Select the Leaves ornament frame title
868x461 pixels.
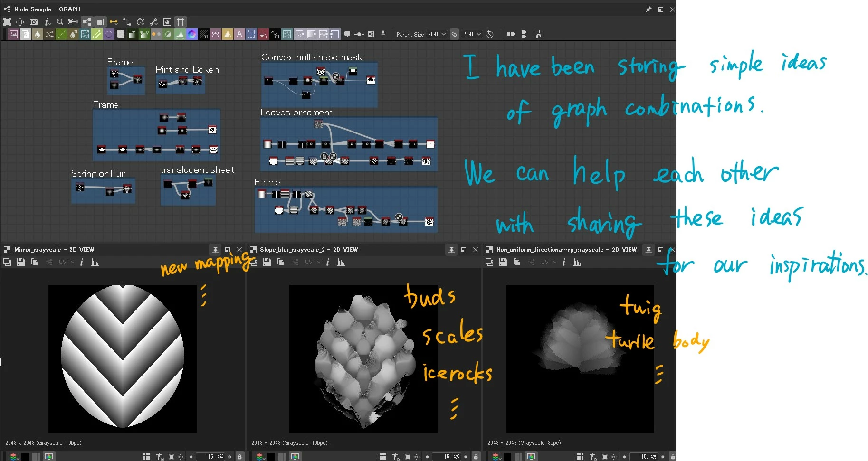pyautogui.click(x=296, y=113)
